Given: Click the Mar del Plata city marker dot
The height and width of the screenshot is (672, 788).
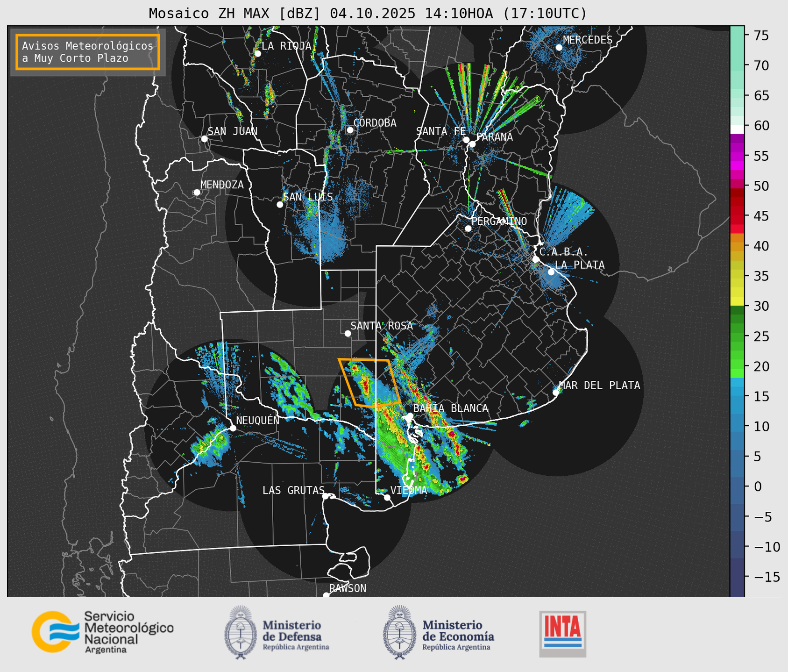Looking at the screenshot, I should click(556, 392).
